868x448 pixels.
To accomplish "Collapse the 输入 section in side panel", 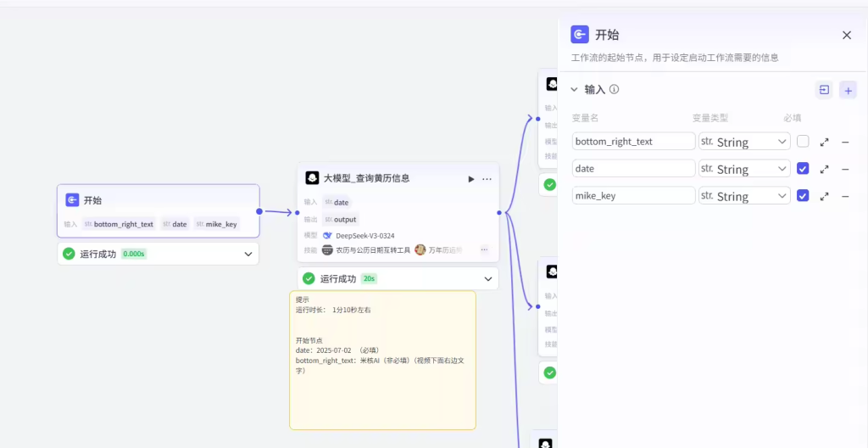I will [575, 89].
